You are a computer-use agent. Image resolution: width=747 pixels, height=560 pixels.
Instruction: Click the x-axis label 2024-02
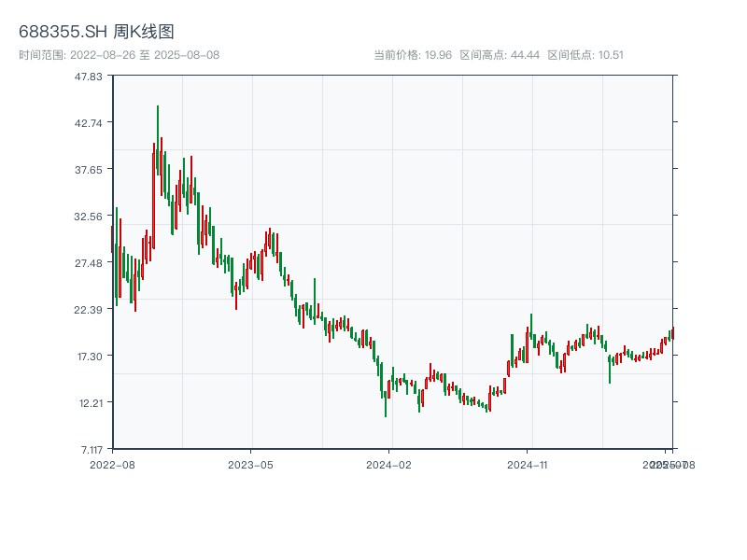pyautogui.click(x=388, y=465)
